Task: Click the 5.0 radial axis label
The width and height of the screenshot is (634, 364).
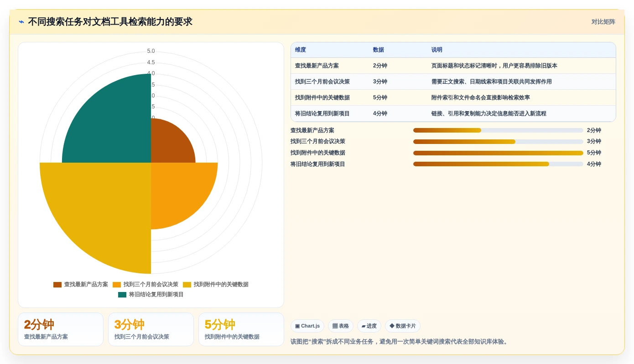Action: 151,51
